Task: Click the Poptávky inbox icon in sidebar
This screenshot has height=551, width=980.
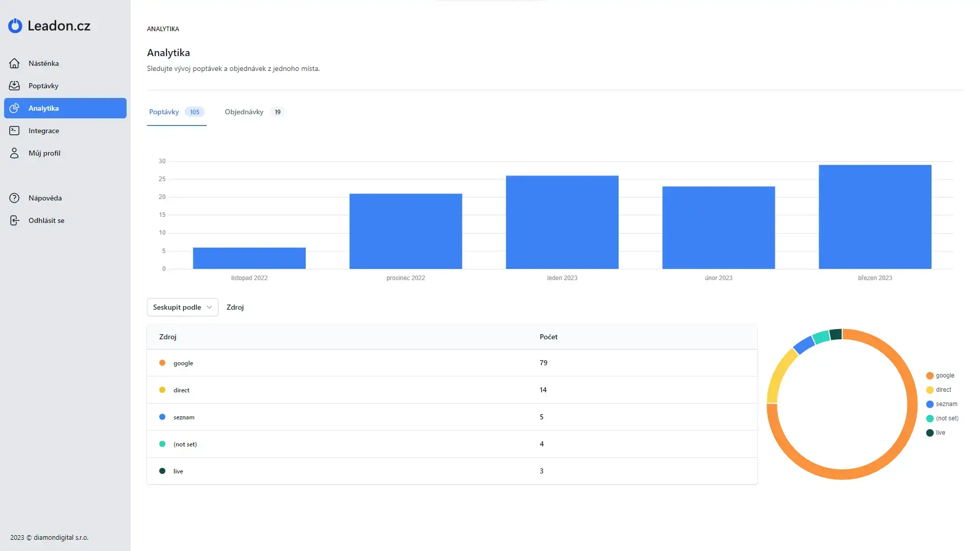Action: 14,86
